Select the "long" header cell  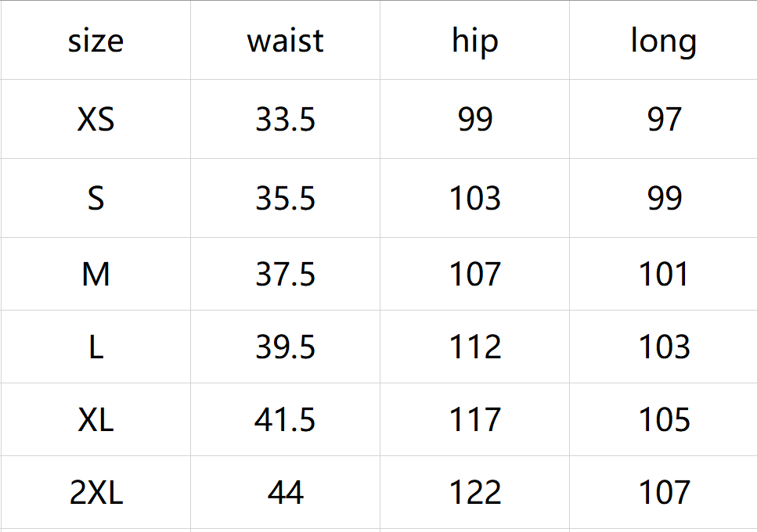(663, 41)
